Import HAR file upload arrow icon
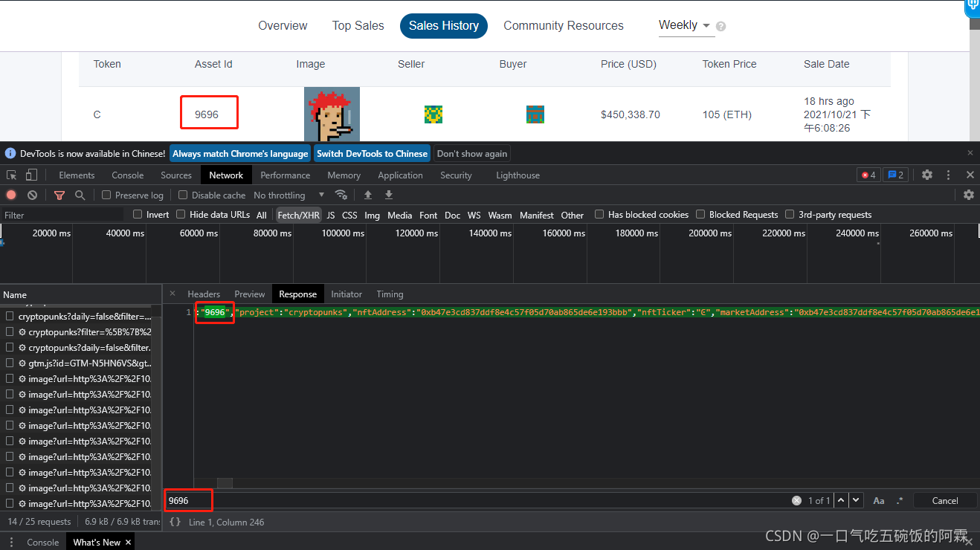Viewport: 980px width, 550px height. click(367, 195)
